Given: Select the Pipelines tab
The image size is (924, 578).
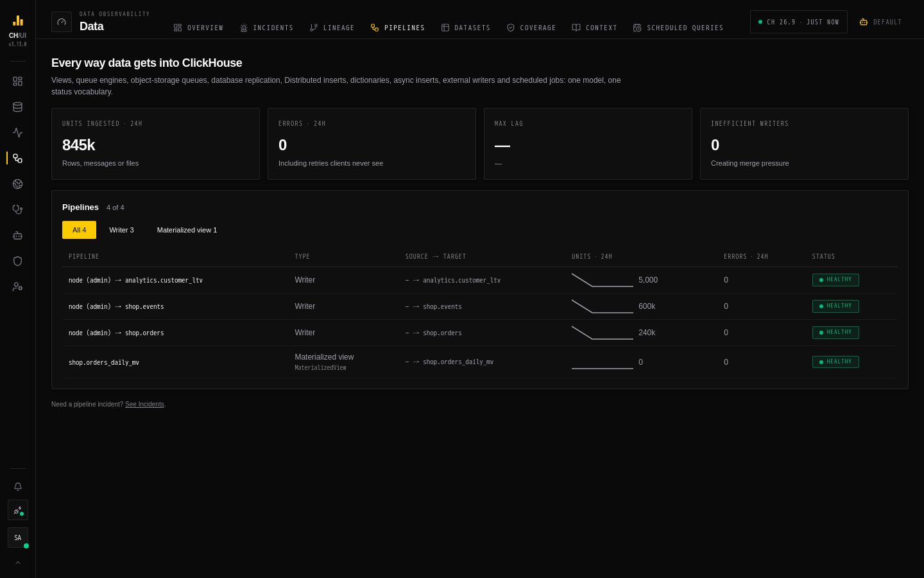Looking at the screenshot, I should click(x=398, y=28).
